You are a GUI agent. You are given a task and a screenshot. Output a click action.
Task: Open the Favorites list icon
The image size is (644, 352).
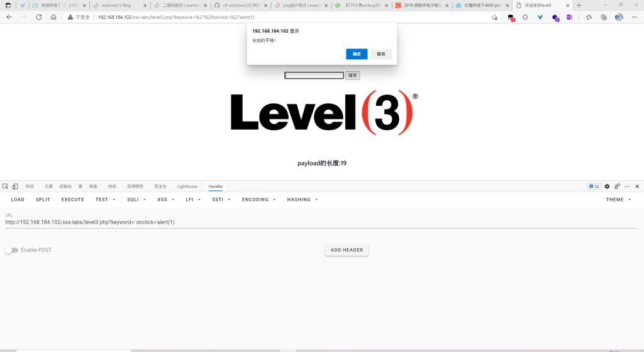(589, 17)
